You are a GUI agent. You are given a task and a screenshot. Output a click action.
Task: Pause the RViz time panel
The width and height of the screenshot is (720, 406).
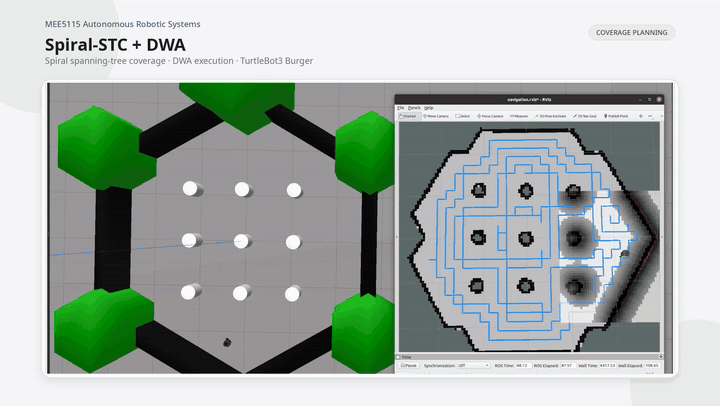pos(408,366)
